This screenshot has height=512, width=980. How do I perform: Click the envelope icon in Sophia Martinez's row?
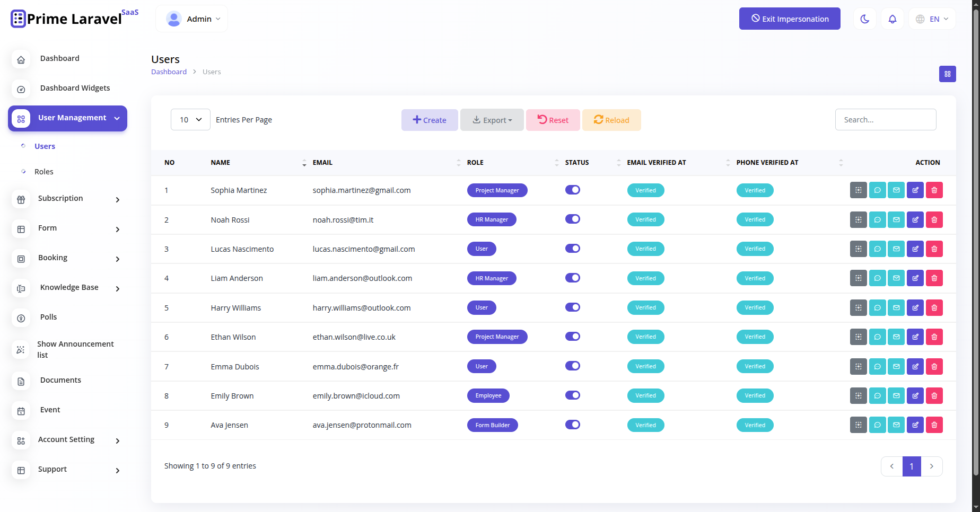tap(896, 190)
